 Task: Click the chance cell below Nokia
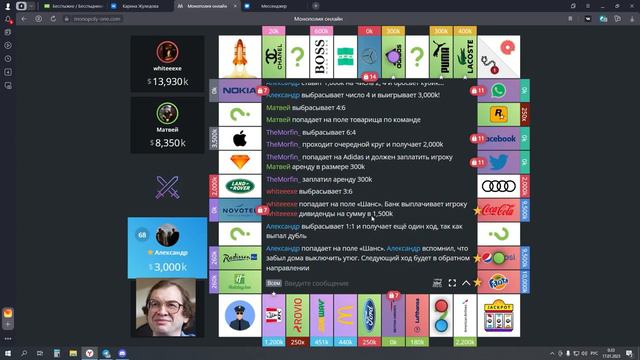click(x=240, y=114)
